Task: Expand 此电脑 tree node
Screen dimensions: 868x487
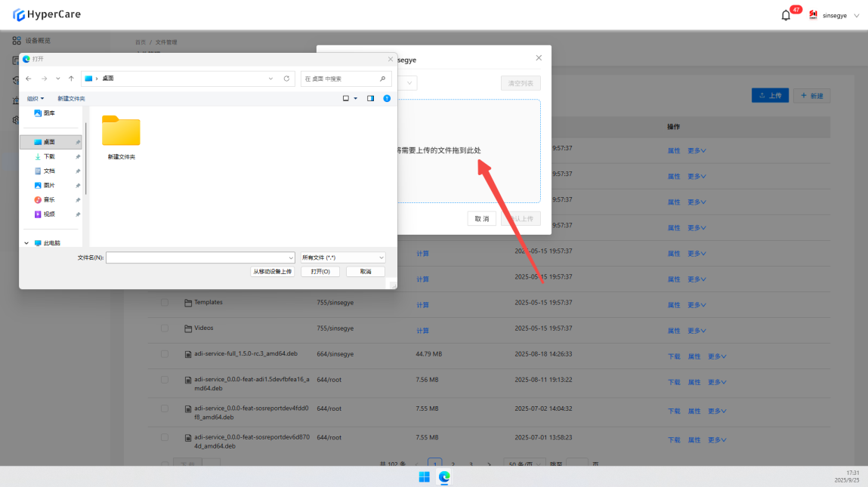Action: click(x=26, y=243)
